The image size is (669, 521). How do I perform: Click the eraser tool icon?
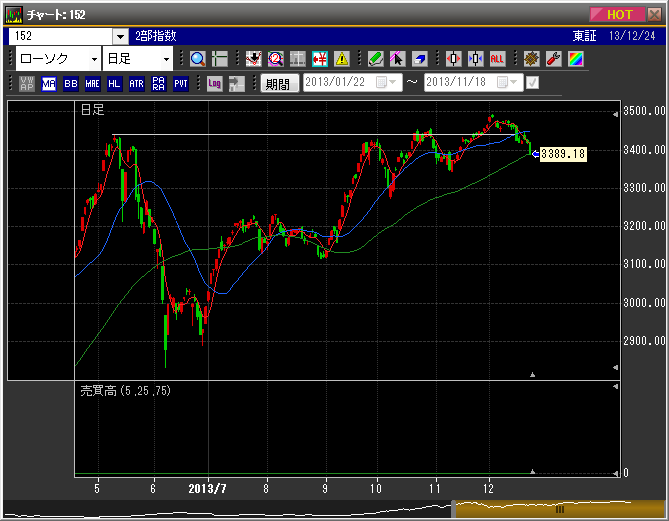[420, 59]
